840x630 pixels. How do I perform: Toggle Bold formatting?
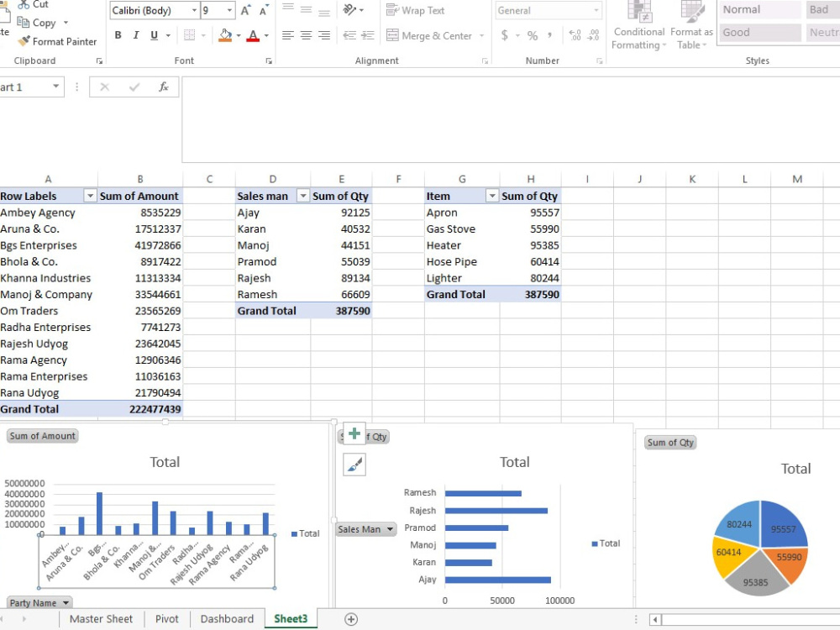[118, 35]
